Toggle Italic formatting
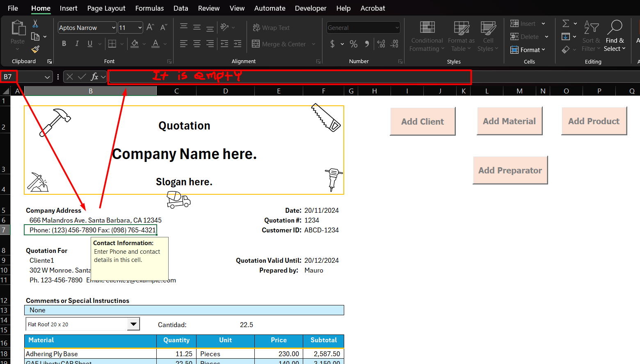This screenshot has height=364, width=640. [77, 43]
